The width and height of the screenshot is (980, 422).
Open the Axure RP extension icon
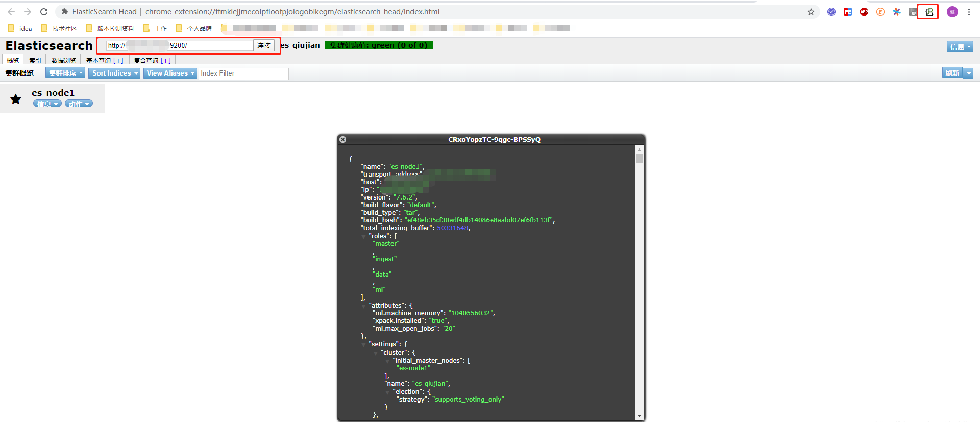(x=913, y=12)
